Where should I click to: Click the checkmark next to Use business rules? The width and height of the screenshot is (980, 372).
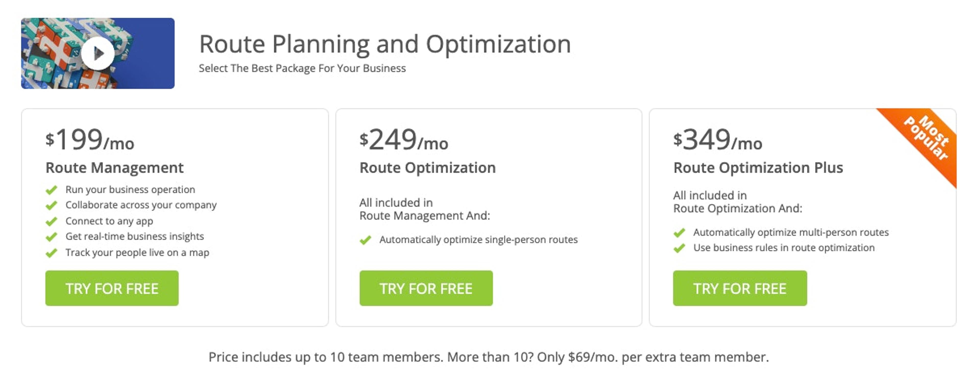click(x=681, y=248)
